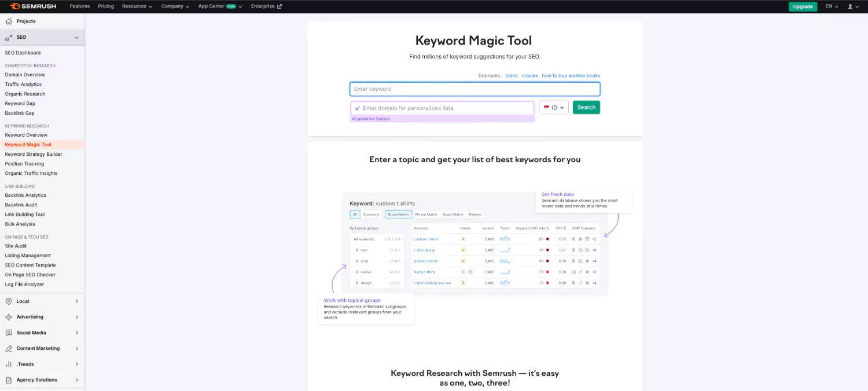Image resolution: width=868 pixels, height=391 pixels.
Task: Select the Social Media sidebar icon
Action: click(x=9, y=332)
